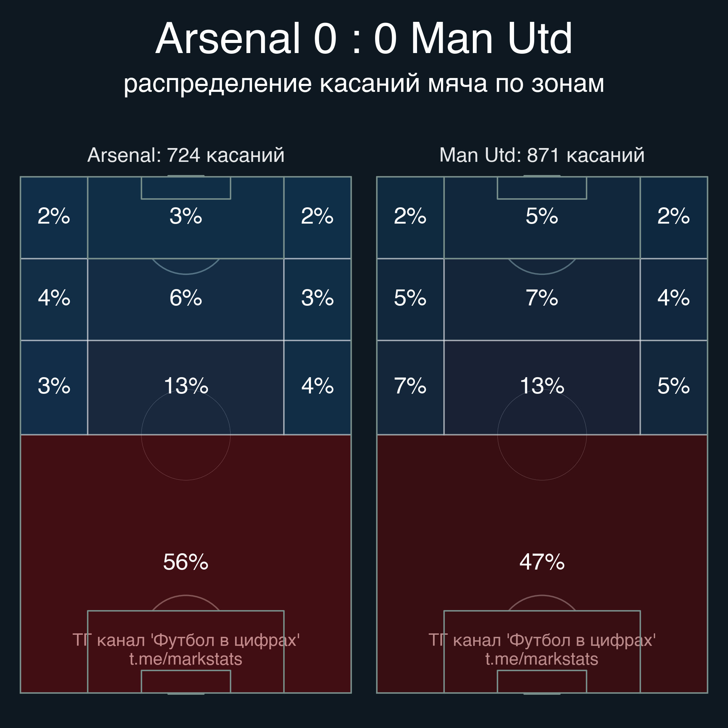Click the 'Arsenal 0 : 0 Man Utd' title
The image size is (728, 728).
(x=364, y=39)
